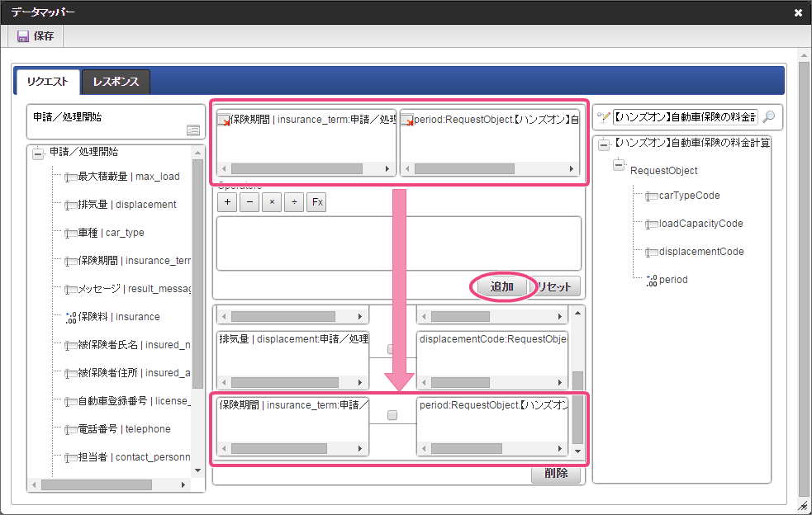Collapse the RequestObject node
The height and width of the screenshot is (515, 812).
pyautogui.click(x=619, y=165)
